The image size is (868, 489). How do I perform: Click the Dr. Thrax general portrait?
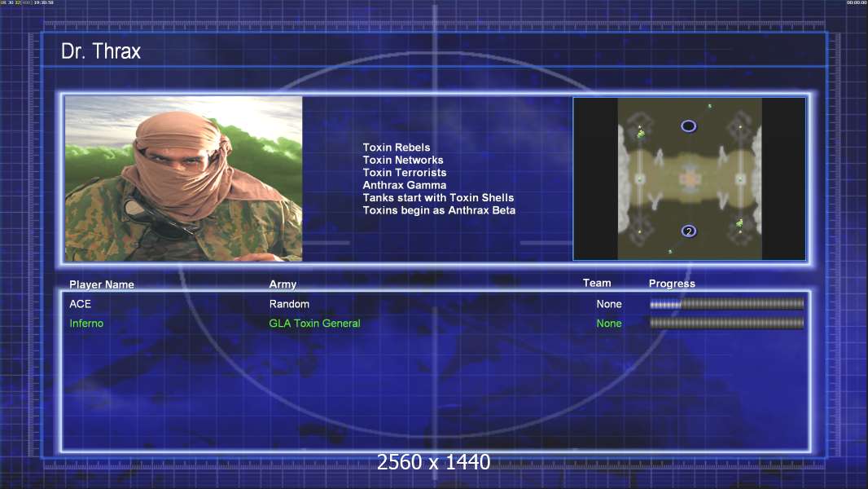(x=183, y=178)
